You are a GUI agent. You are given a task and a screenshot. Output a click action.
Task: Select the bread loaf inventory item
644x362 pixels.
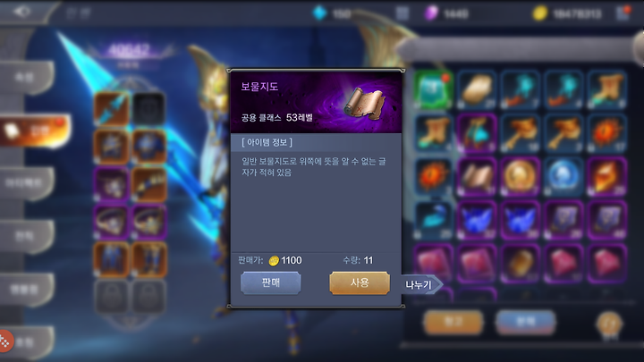coord(477,89)
